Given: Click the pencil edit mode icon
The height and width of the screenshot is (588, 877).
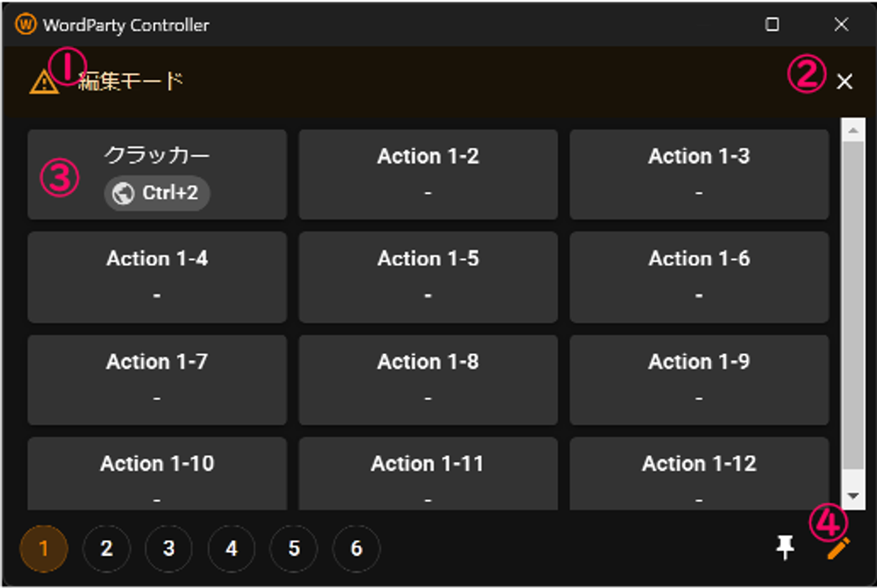Looking at the screenshot, I should [x=839, y=549].
